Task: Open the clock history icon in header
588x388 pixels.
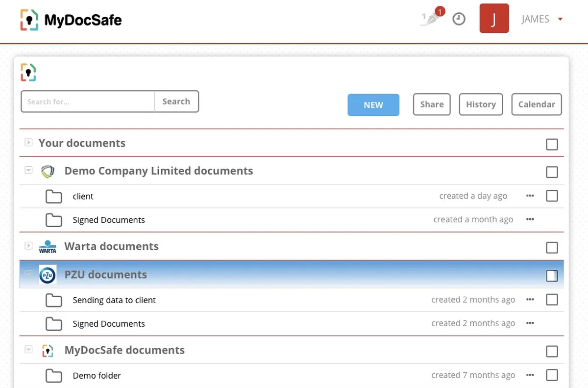Action: [459, 19]
